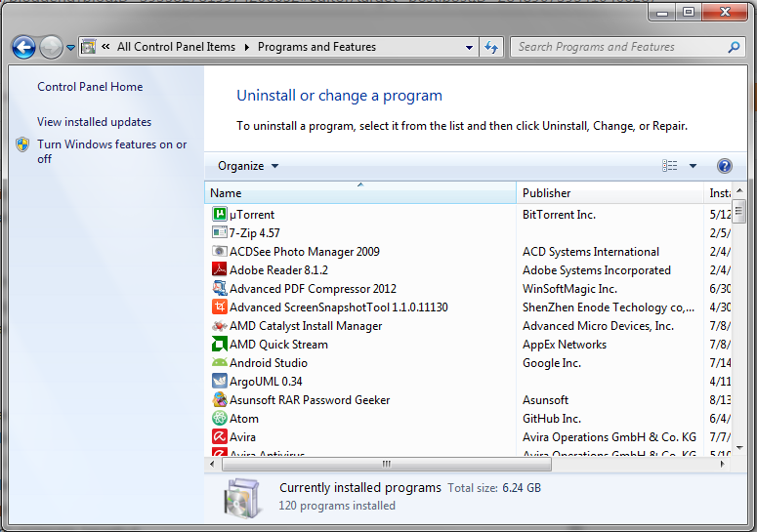Click the vertical scrollbar up arrow

[x=739, y=191]
